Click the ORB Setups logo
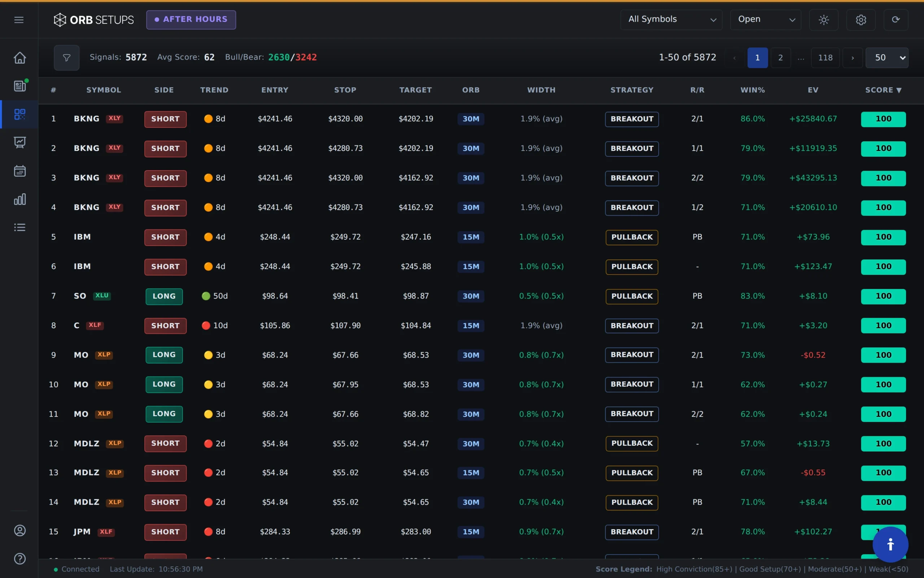This screenshot has width=924, height=578. [93, 20]
